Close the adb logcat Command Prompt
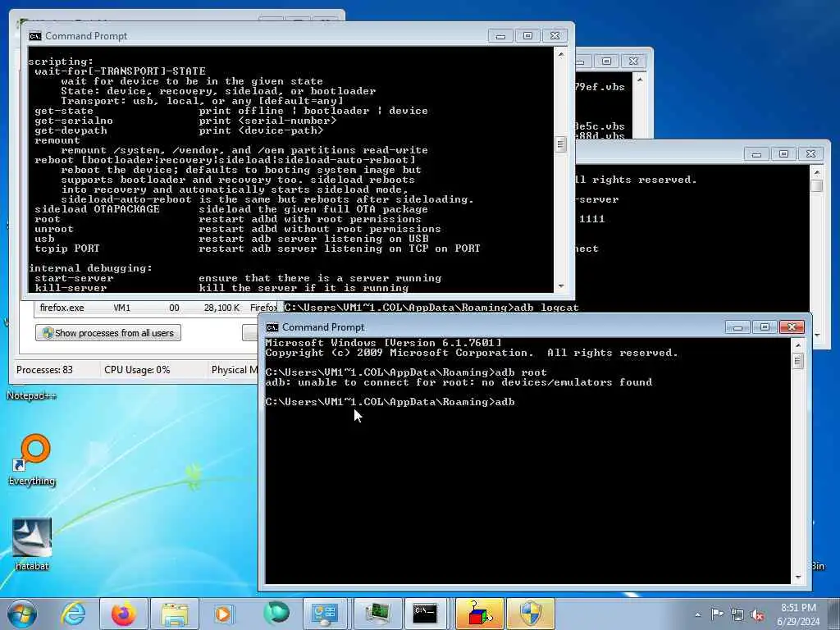 point(811,154)
